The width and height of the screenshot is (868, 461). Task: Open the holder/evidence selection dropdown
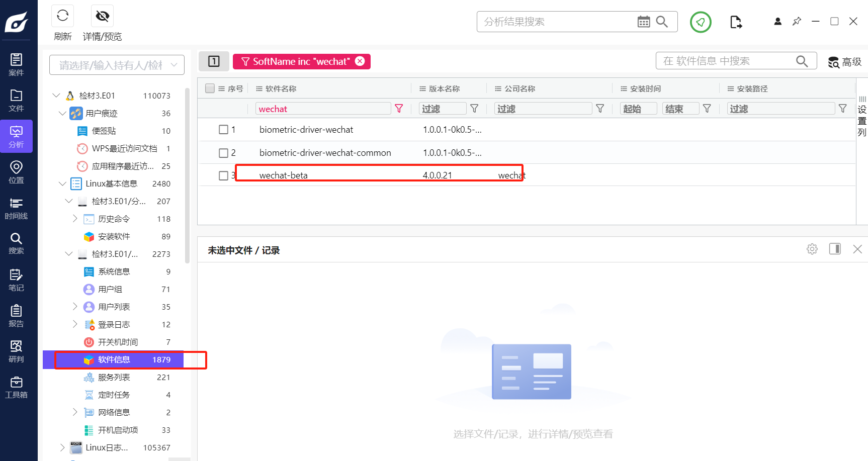117,65
